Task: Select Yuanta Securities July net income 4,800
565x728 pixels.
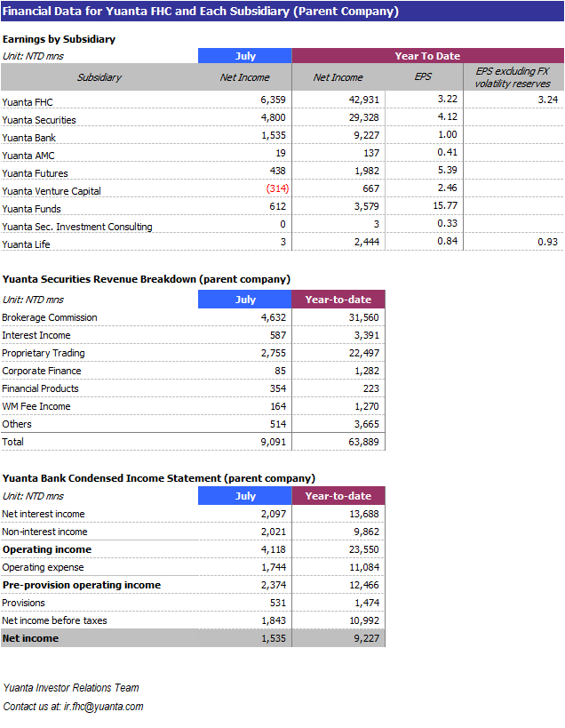Action: pos(273,117)
